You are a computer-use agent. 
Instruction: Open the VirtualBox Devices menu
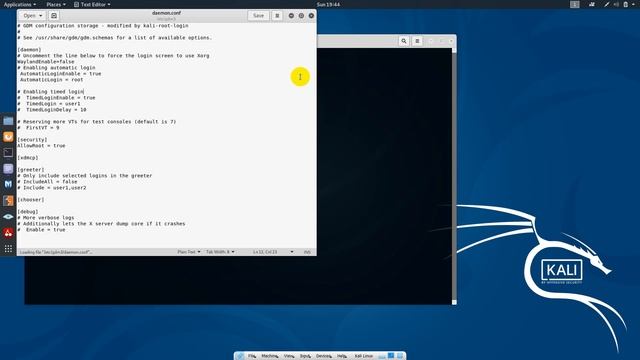[x=324, y=356]
